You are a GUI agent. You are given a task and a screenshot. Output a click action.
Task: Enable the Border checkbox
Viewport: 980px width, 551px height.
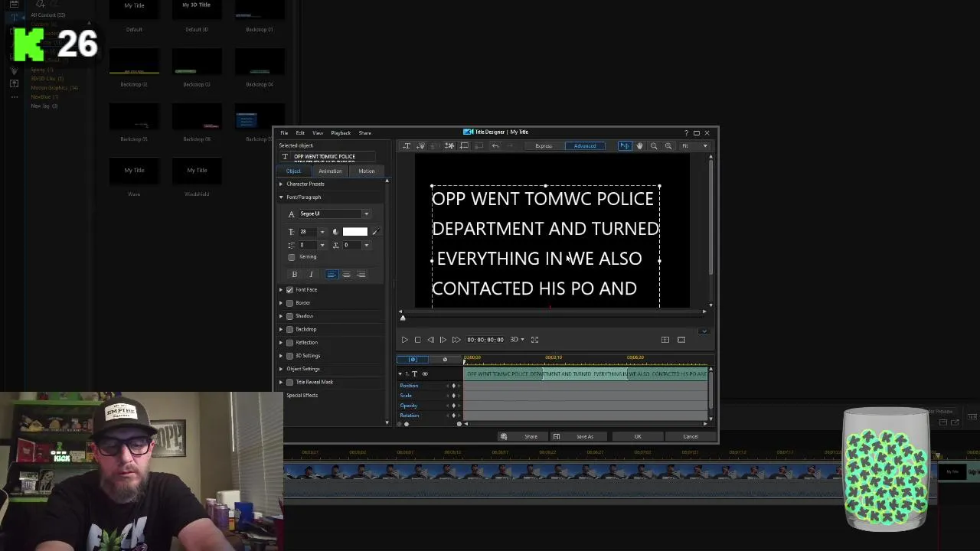289,303
